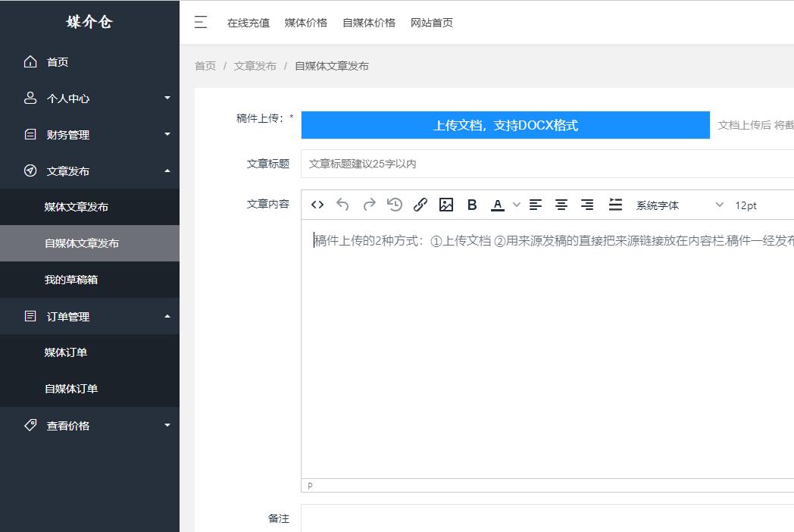Open the 12pt font size dropdown
This screenshot has height=532, width=794.
tap(749, 205)
